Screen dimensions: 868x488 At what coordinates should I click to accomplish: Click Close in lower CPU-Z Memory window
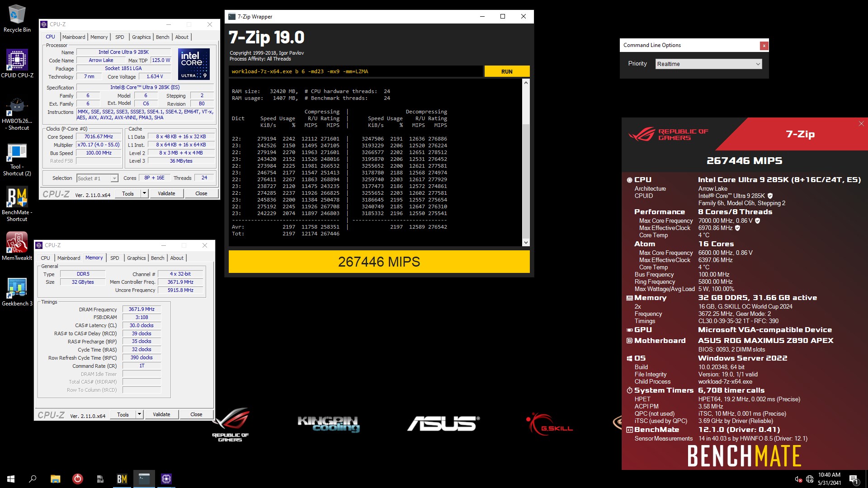(196, 414)
